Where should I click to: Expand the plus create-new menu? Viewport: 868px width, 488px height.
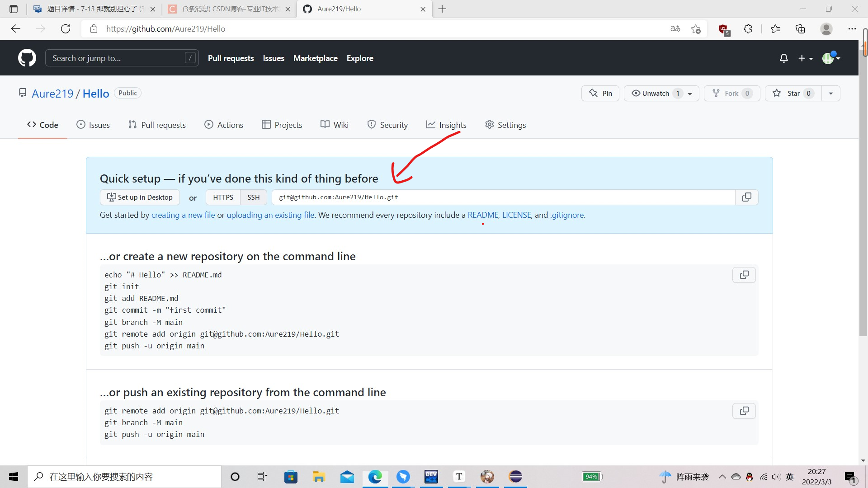tap(806, 58)
